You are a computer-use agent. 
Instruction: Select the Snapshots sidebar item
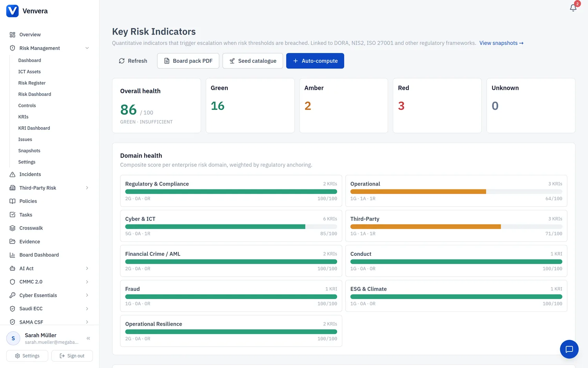(29, 151)
